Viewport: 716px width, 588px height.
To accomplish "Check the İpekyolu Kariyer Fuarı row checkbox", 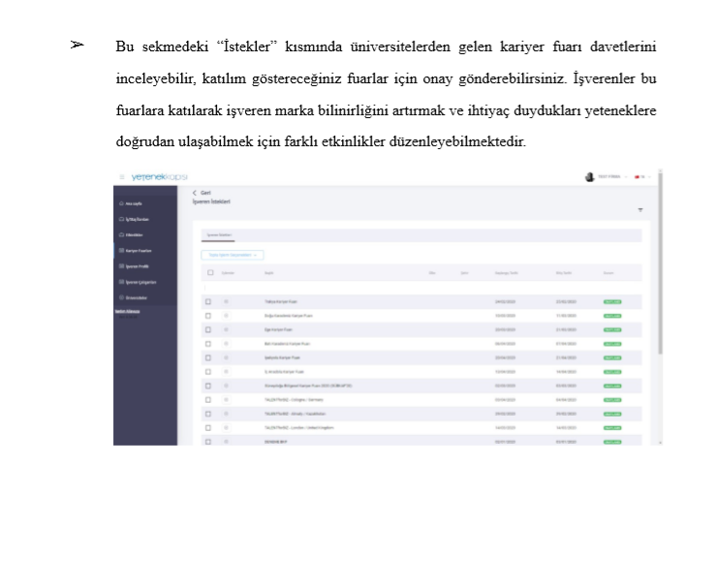I will pyautogui.click(x=208, y=357).
